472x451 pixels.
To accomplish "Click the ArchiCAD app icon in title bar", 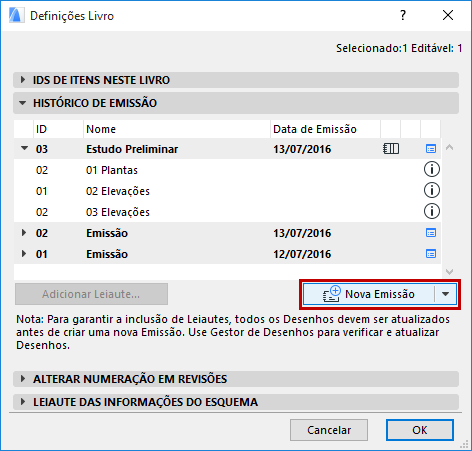I will point(16,15).
